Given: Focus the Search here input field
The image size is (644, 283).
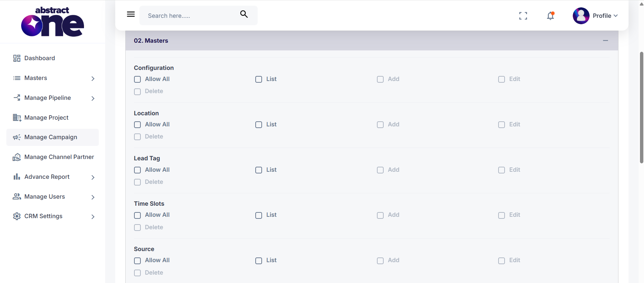Looking at the screenshot, I should (191, 15).
